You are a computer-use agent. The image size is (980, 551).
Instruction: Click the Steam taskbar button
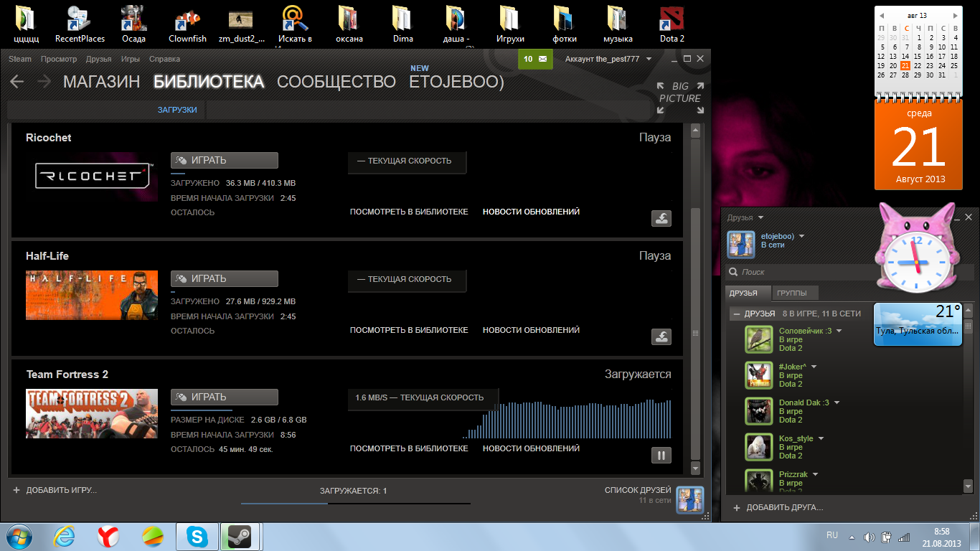[240, 536]
